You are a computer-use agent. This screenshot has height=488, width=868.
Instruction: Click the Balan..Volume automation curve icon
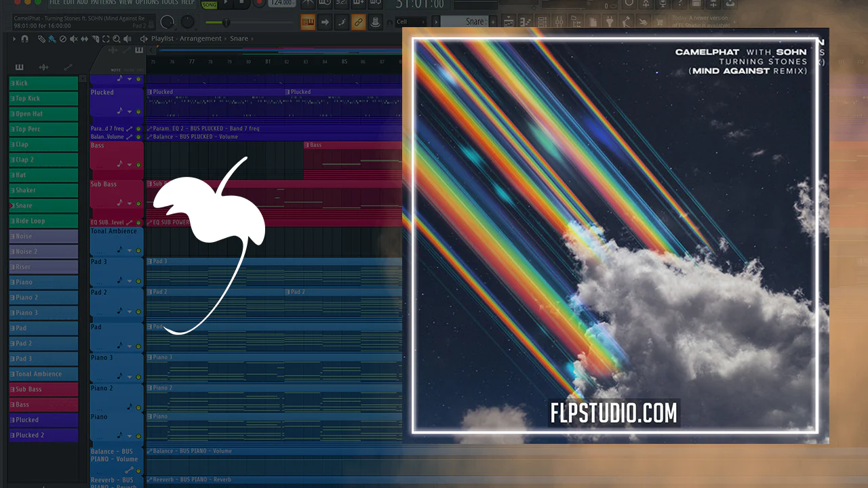tap(130, 137)
